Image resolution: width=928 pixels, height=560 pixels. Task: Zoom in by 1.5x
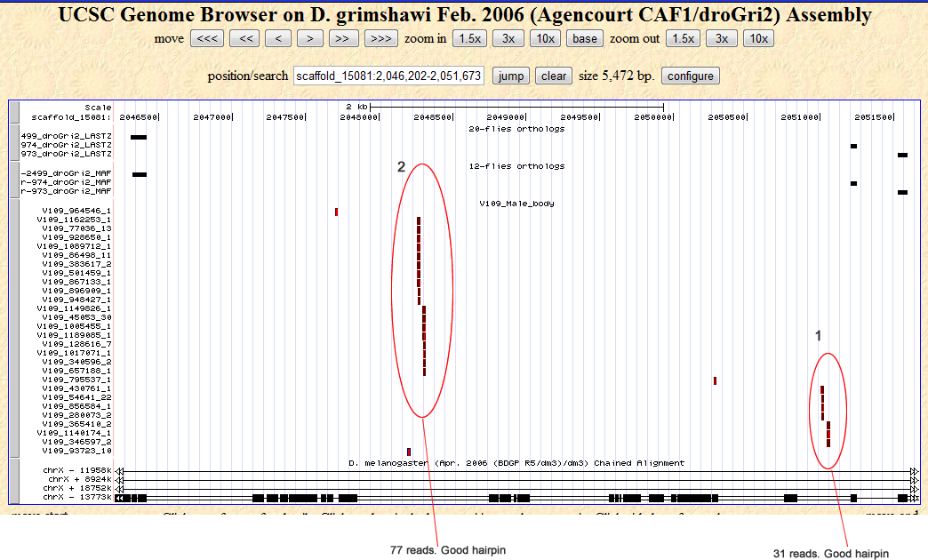tap(468, 38)
